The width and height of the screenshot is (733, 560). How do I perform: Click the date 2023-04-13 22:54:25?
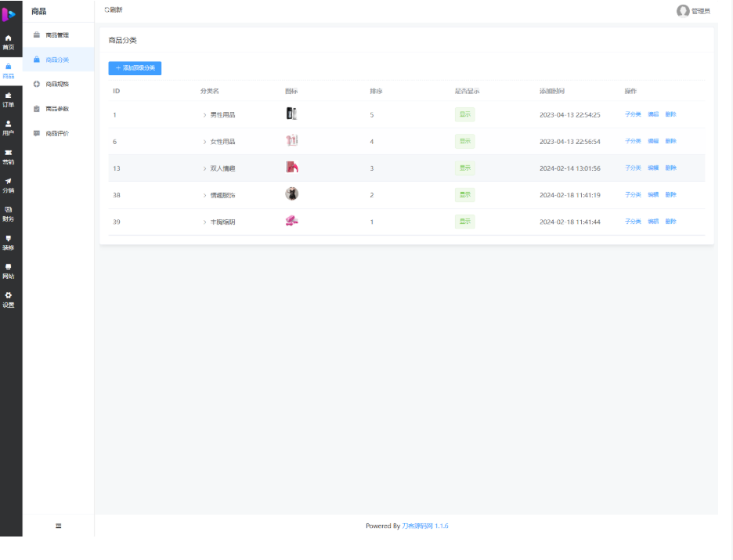point(570,115)
